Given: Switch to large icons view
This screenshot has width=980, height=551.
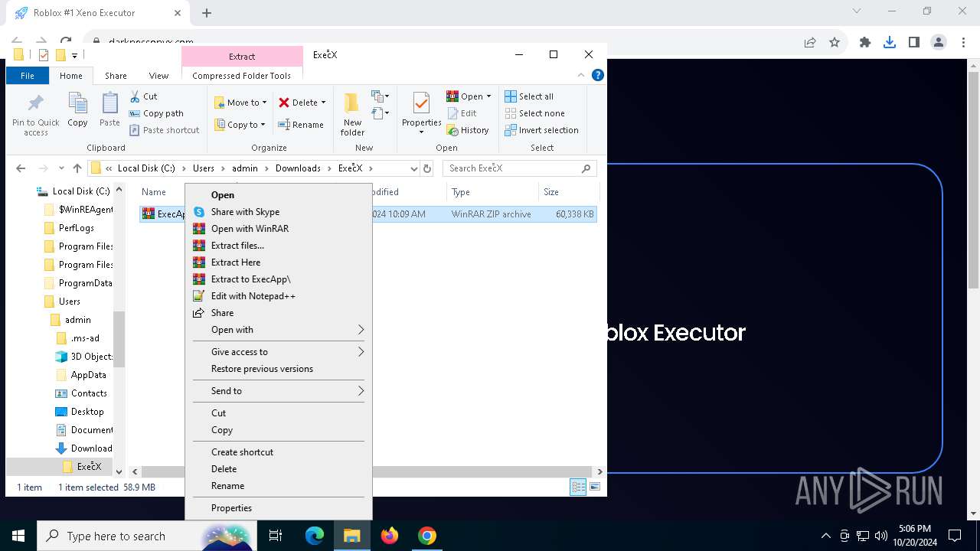Looking at the screenshot, I should (595, 487).
